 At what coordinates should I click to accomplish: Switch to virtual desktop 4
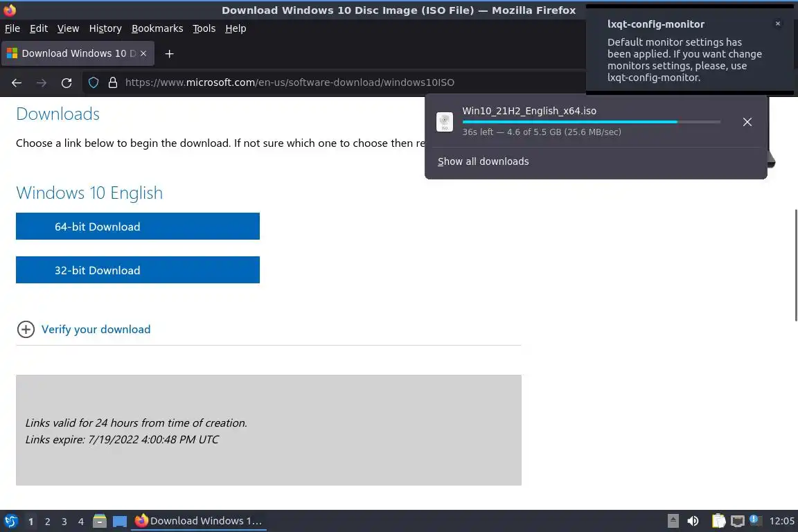tap(81, 522)
